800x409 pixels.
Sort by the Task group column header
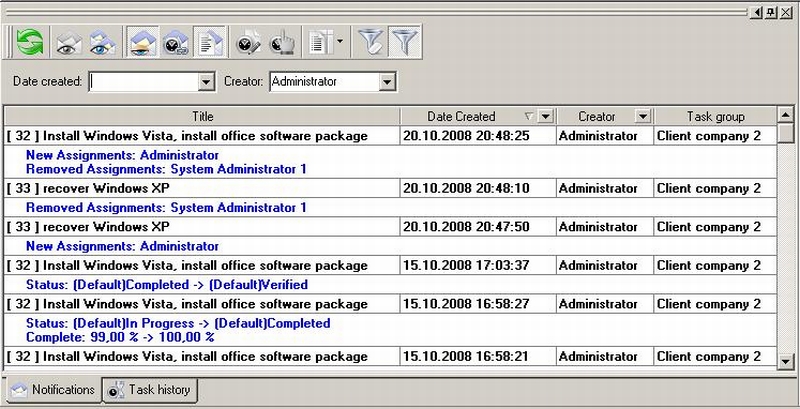(715, 116)
